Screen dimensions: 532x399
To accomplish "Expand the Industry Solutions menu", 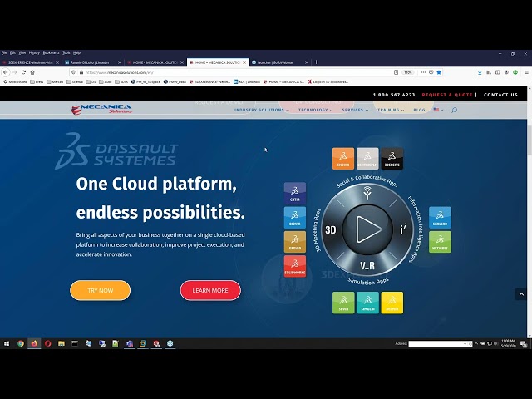I will pos(262,110).
